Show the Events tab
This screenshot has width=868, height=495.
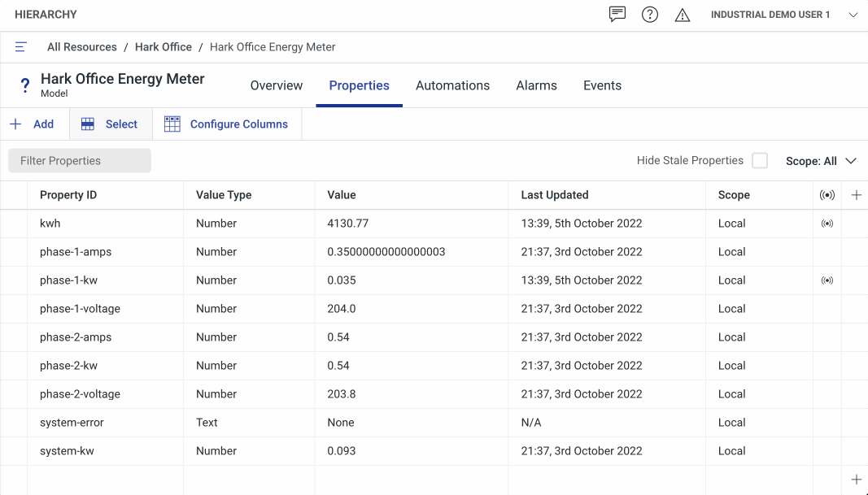602,85
